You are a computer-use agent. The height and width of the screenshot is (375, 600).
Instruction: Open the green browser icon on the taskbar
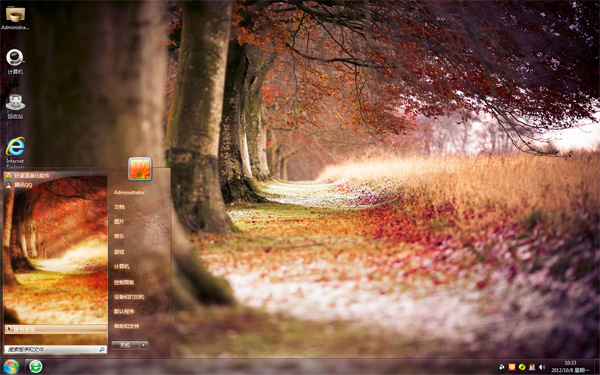coord(36,367)
